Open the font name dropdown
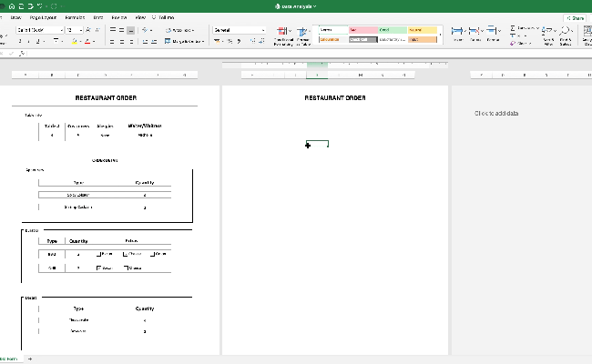Screen dimensions: 592x364 pyautogui.click(x=61, y=30)
